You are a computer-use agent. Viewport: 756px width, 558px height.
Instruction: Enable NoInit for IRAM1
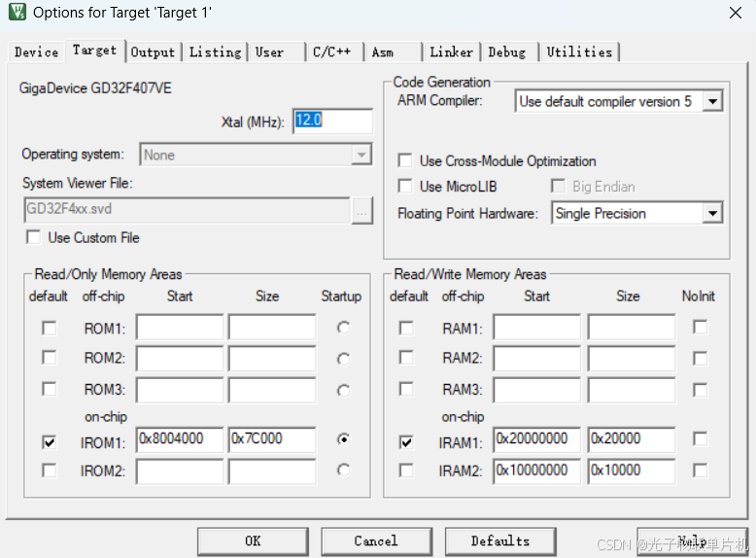700,438
